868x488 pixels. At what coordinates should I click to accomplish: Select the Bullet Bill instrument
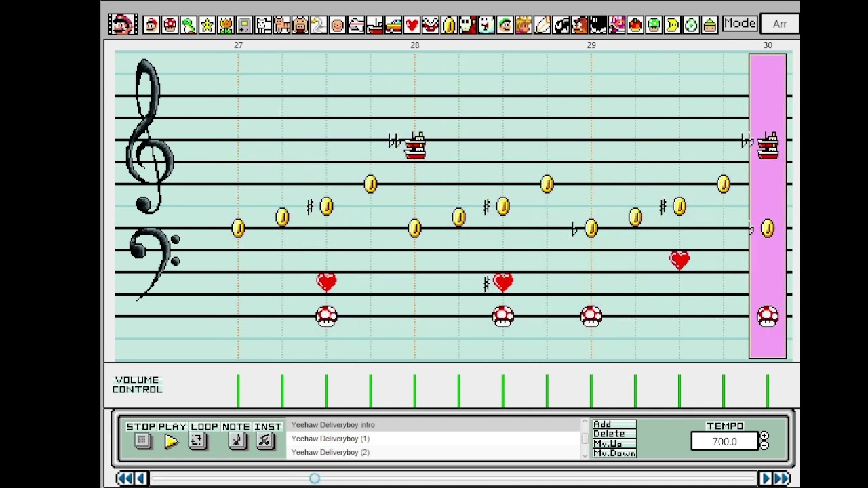pyautogui.click(x=561, y=25)
